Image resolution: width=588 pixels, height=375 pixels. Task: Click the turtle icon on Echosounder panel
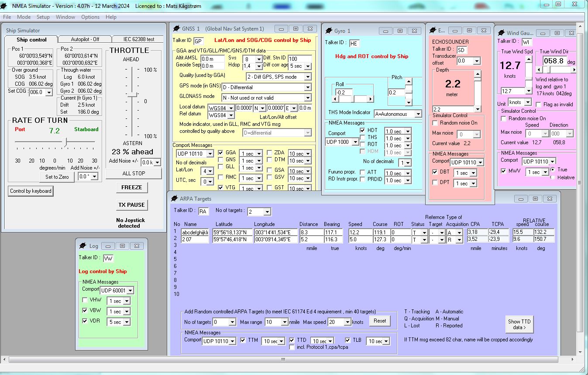[433, 31]
